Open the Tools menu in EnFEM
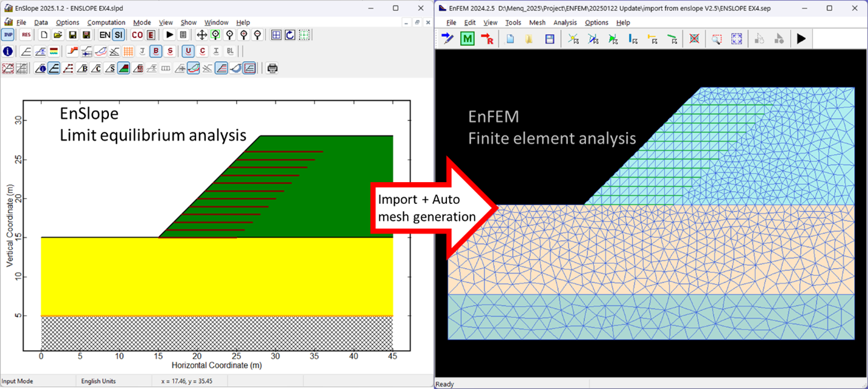Viewport: 868px width, 389px height. [513, 22]
